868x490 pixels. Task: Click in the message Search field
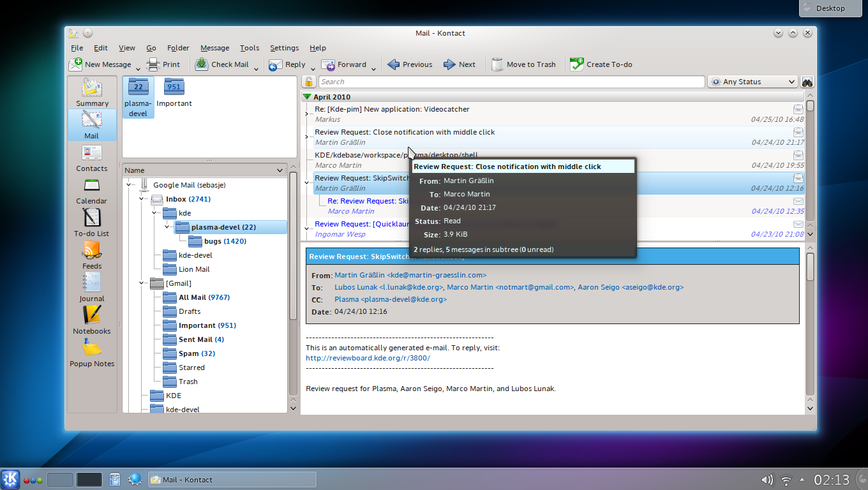[x=511, y=82]
